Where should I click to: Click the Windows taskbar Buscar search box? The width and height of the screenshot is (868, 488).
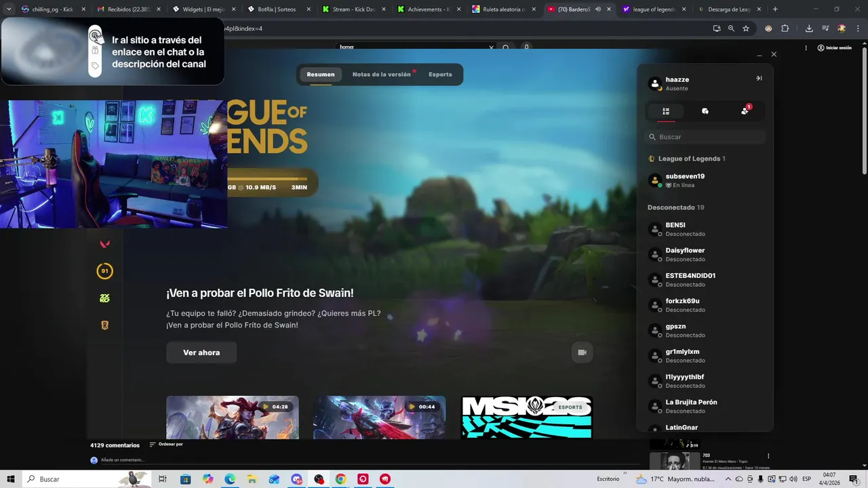pyautogui.click(x=88, y=479)
